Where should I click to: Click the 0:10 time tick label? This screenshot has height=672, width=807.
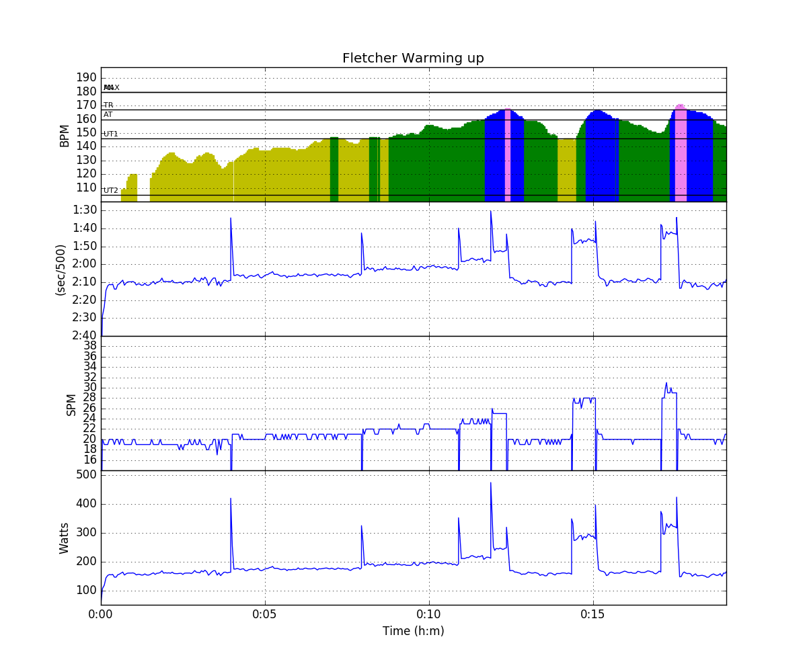[429, 614]
